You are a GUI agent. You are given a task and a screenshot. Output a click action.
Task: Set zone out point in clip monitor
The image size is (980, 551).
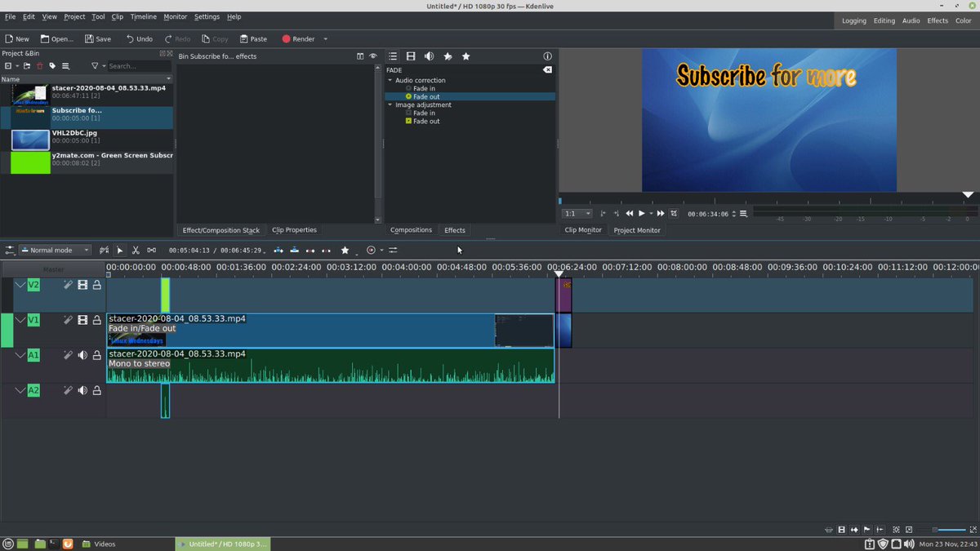[616, 213]
